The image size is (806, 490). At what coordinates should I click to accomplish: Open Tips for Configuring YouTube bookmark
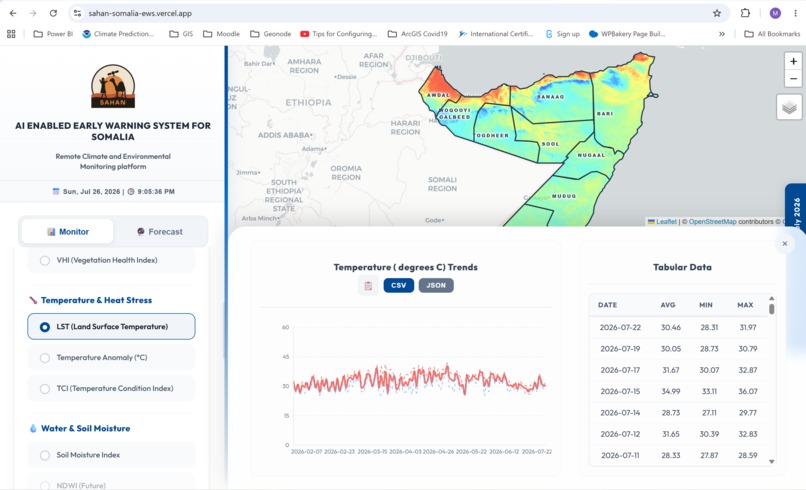pos(339,34)
